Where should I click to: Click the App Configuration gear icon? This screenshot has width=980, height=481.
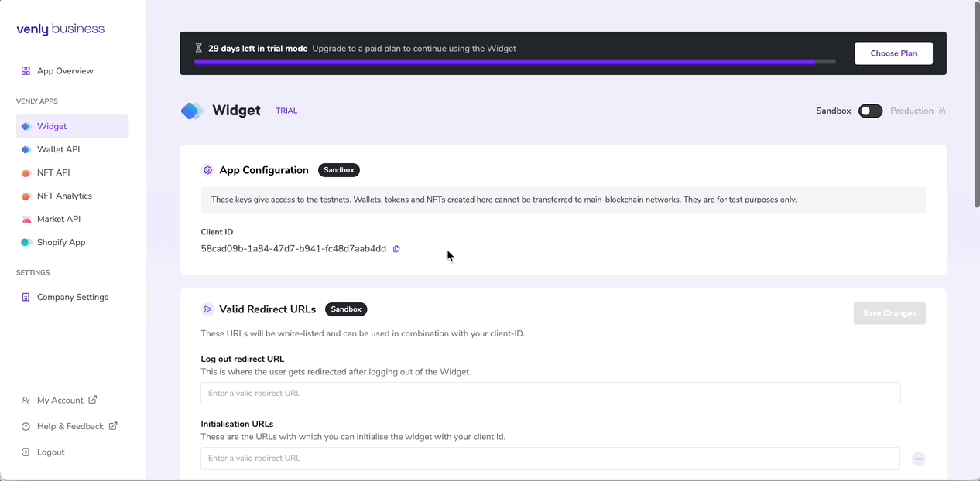coord(207,170)
